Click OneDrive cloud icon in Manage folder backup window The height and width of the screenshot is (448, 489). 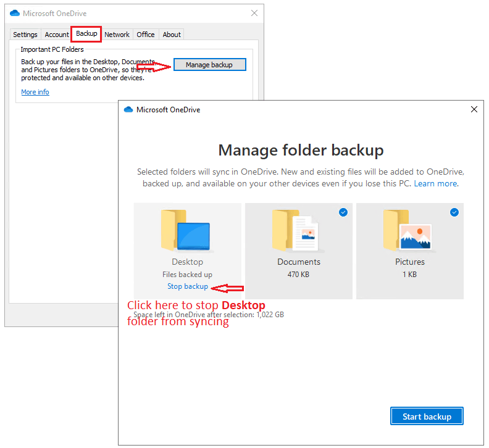[x=128, y=109]
